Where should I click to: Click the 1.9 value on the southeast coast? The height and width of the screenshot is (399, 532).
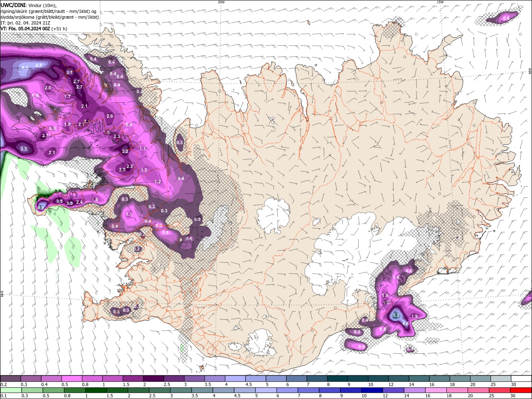tap(414, 316)
